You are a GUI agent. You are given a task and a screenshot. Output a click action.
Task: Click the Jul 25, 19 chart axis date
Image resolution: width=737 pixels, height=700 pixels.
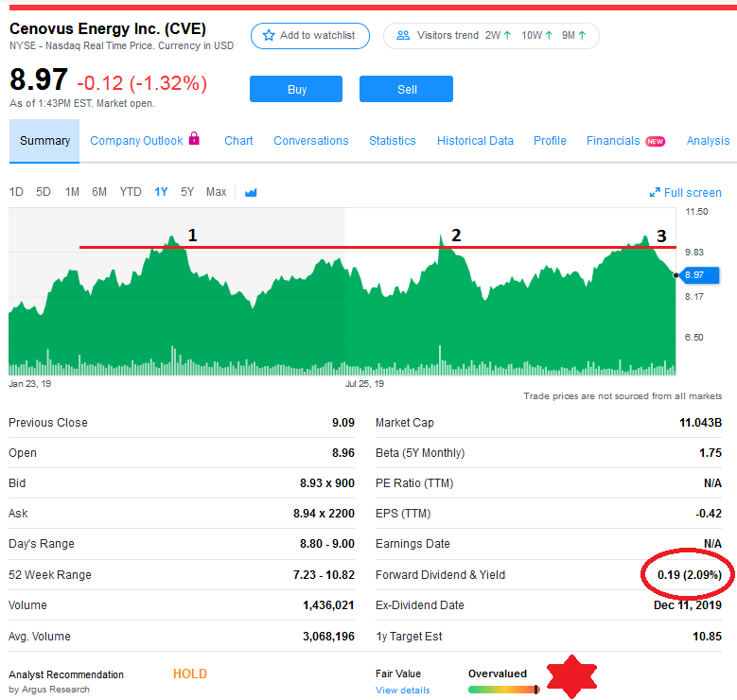click(x=364, y=384)
